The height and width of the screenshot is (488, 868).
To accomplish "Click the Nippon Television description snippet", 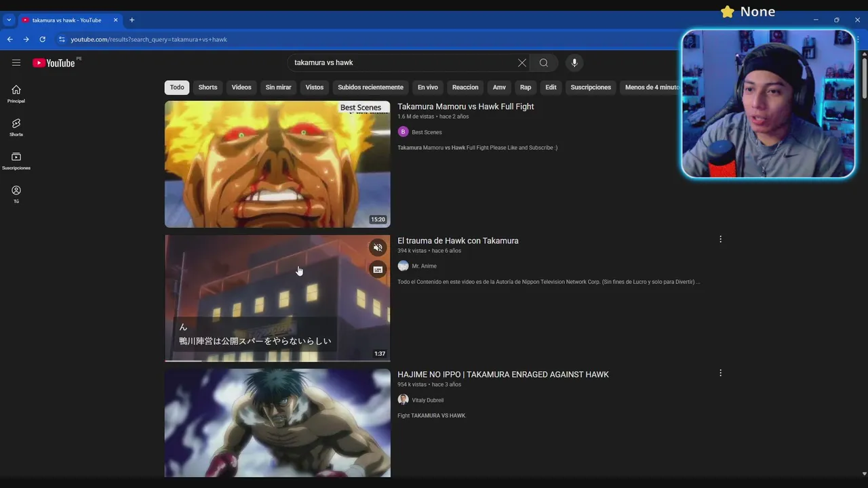I will (549, 282).
